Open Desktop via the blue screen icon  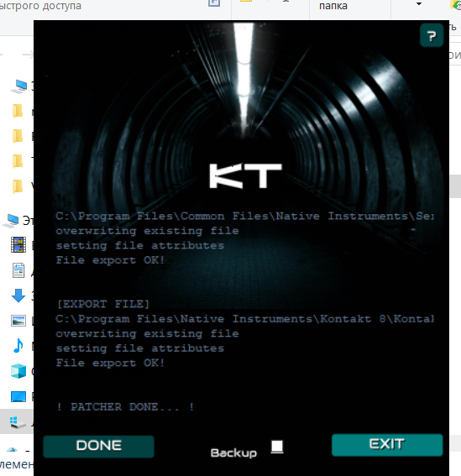pos(18,396)
